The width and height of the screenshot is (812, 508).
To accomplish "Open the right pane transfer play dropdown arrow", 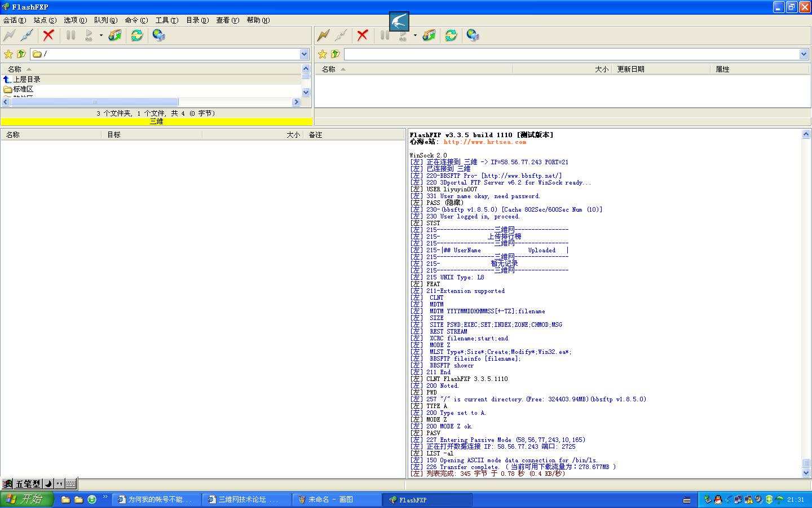I will tap(415, 36).
